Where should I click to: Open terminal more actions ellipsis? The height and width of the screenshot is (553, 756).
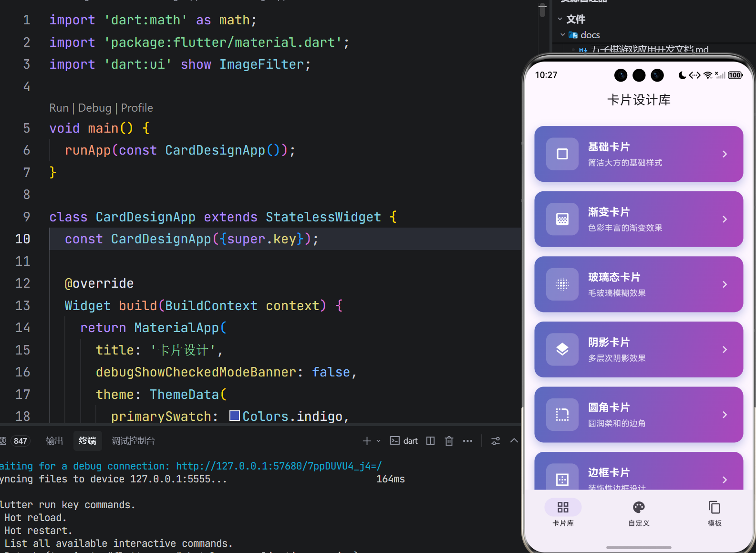[x=467, y=441]
